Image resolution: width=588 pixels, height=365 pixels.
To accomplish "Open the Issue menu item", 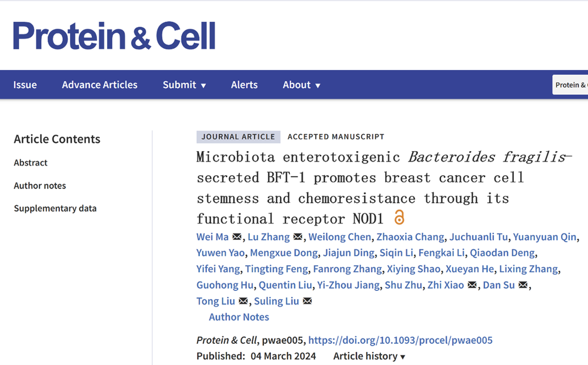I will coord(25,85).
